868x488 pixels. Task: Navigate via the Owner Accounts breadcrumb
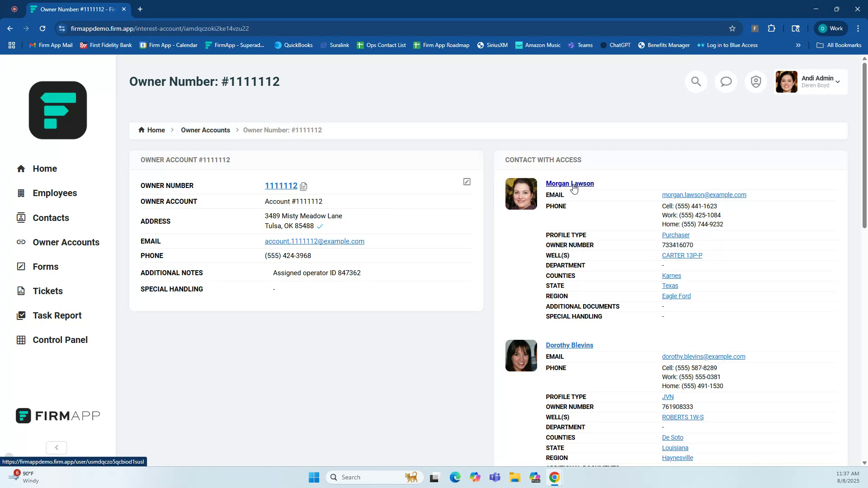tap(205, 130)
